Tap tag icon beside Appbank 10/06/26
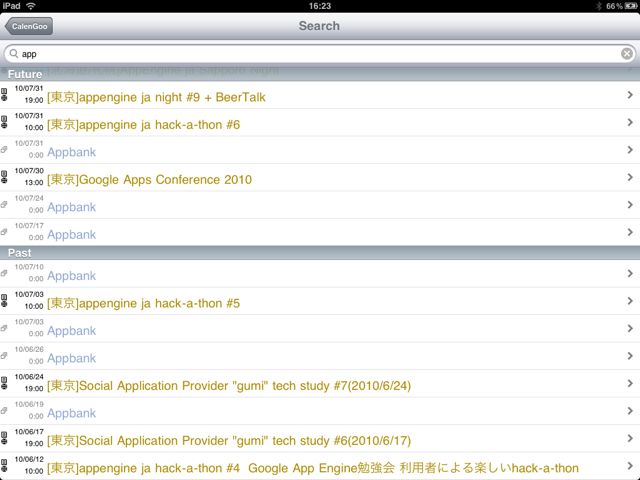Screen dimensions: 640x480 point(4,356)
